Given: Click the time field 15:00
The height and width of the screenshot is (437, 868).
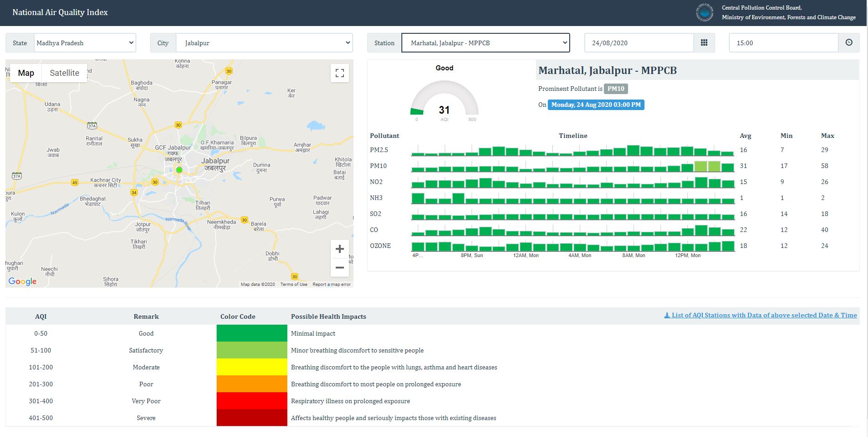Looking at the screenshot, I should (784, 43).
